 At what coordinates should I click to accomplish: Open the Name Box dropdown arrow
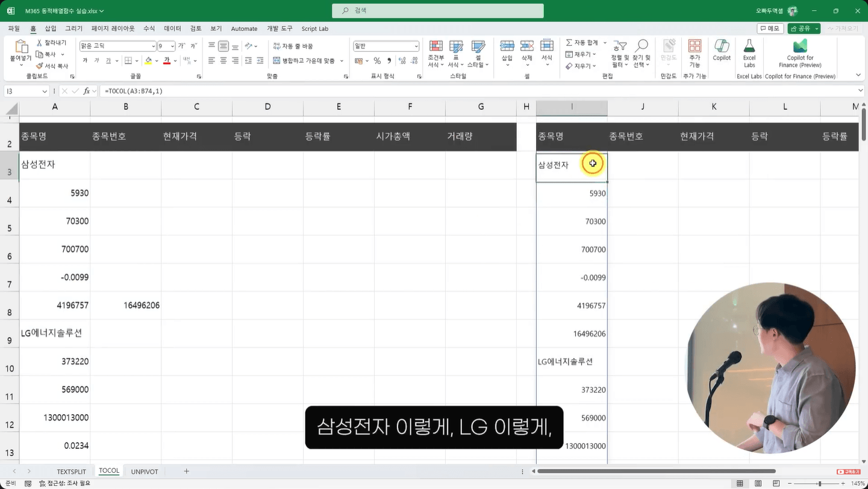click(45, 91)
